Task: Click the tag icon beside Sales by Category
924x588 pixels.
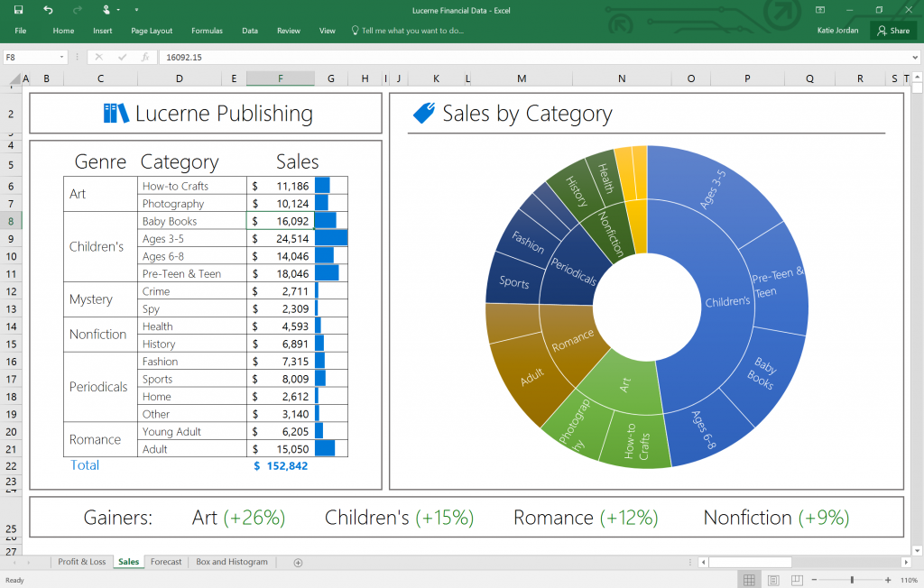Action: point(424,113)
